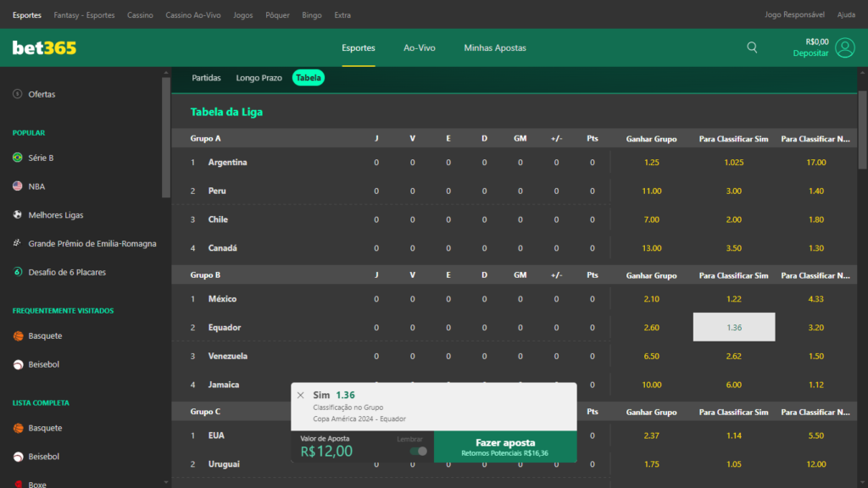Select Peru Para Classificar Sim odds 3.00
868x488 pixels.
734,191
